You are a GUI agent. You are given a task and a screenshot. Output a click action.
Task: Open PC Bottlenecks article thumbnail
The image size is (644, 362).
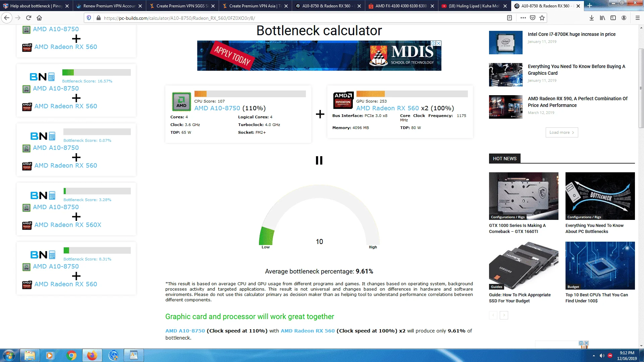coord(600,196)
